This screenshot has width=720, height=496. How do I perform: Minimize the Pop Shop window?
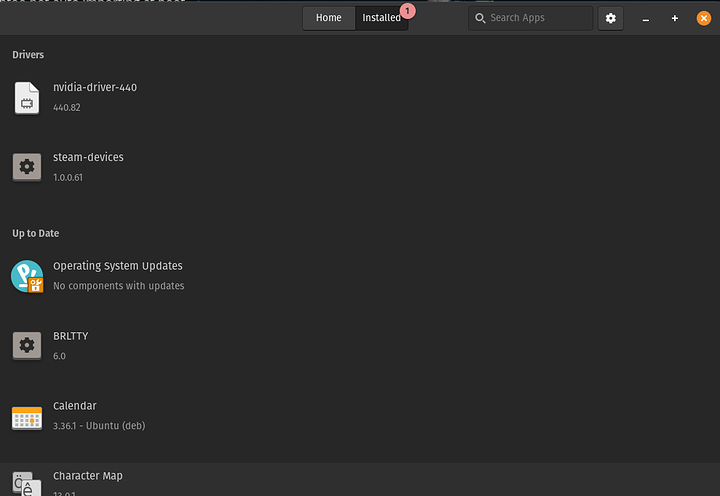[647, 18]
